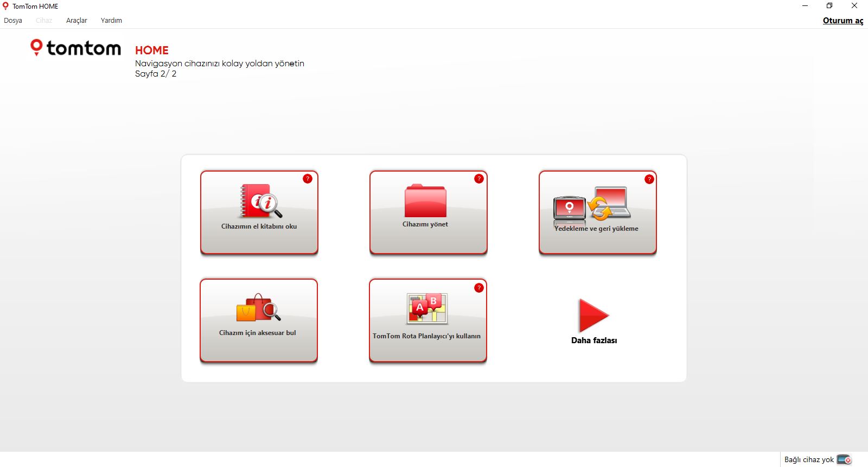Click the Bağlı cihaz yok status text

tap(809, 459)
